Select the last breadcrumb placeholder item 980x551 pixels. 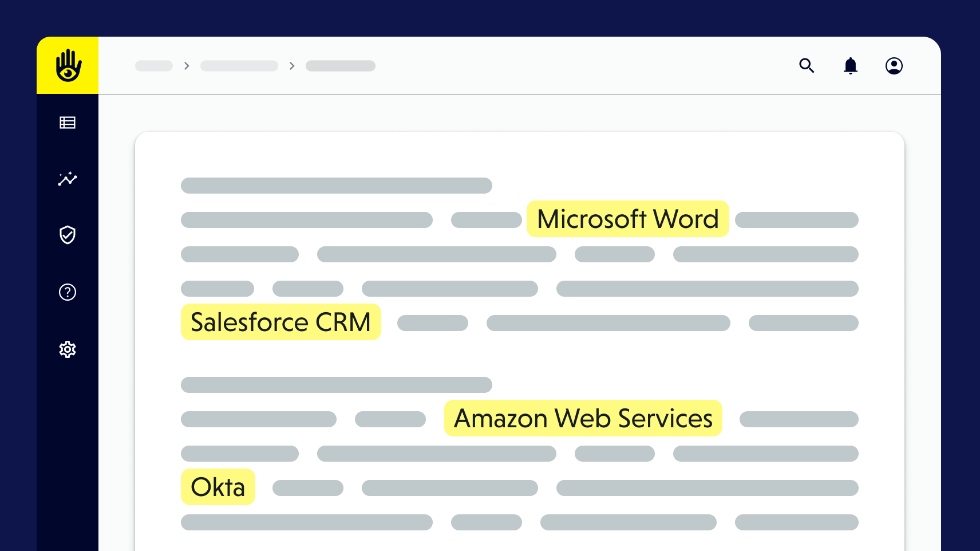(x=341, y=66)
